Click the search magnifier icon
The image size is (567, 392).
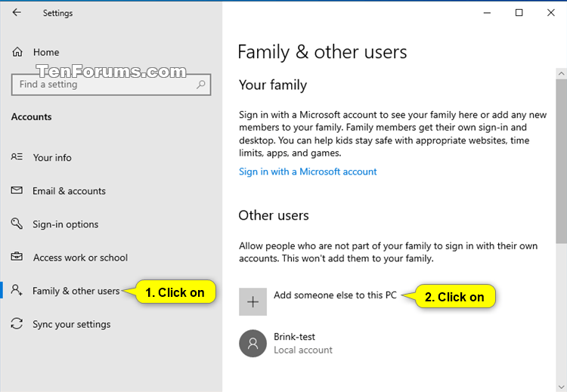click(x=200, y=85)
